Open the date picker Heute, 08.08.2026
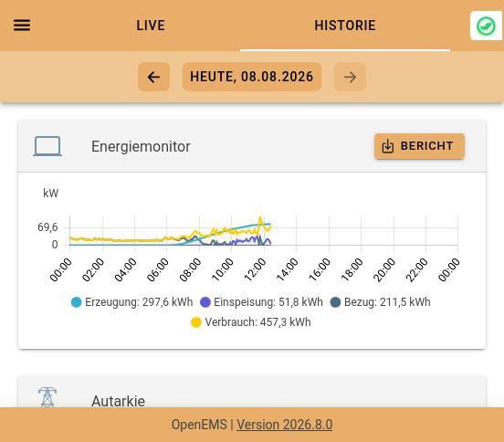The height and width of the screenshot is (442, 504). 252,77
